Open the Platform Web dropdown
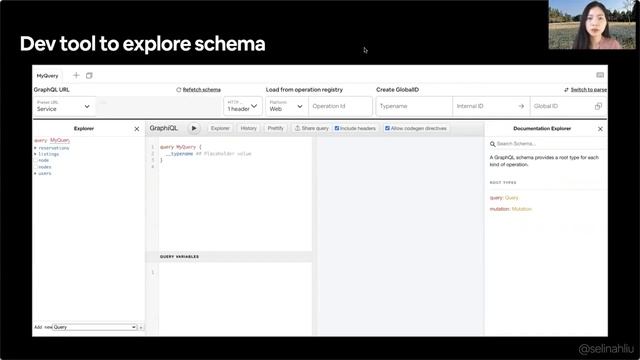 coord(287,106)
